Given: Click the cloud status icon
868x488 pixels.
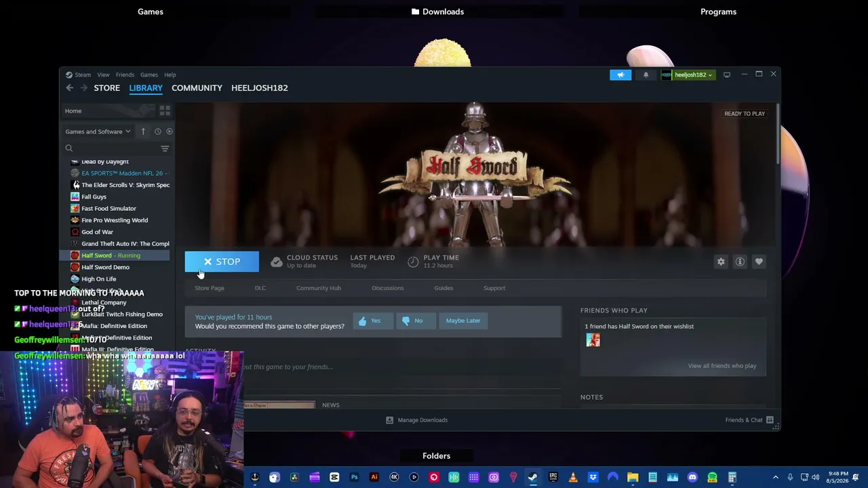Looking at the screenshot, I should point(276,262).
